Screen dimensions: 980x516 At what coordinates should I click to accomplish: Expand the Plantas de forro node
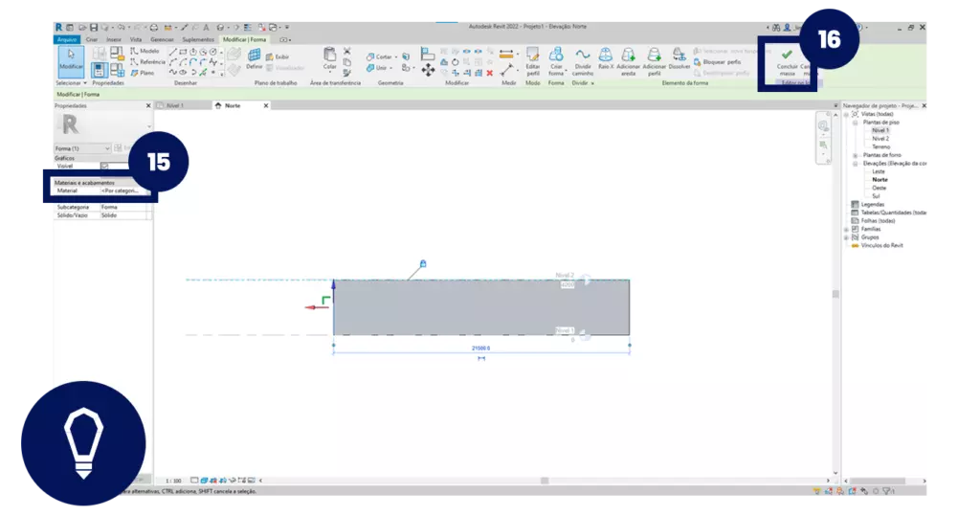tap(855, 155)
